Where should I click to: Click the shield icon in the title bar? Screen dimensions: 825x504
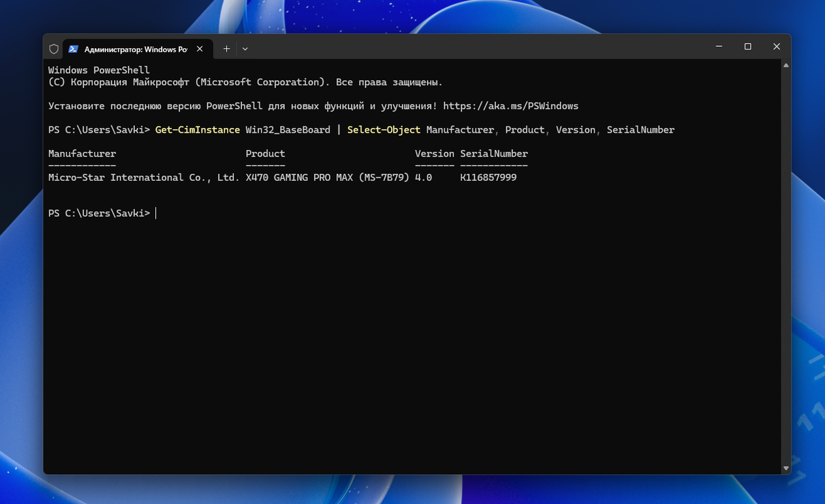54,49
